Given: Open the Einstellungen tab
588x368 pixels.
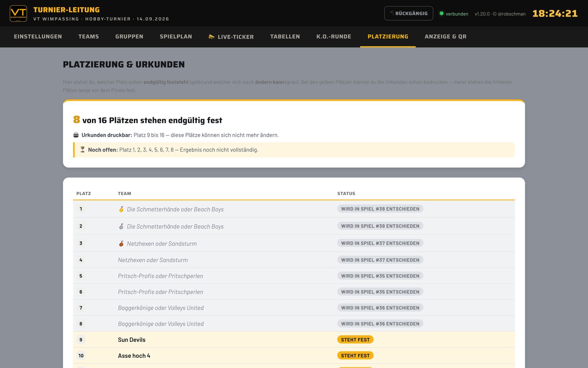Looking at the screenshot, I should (x=38, y=36).
